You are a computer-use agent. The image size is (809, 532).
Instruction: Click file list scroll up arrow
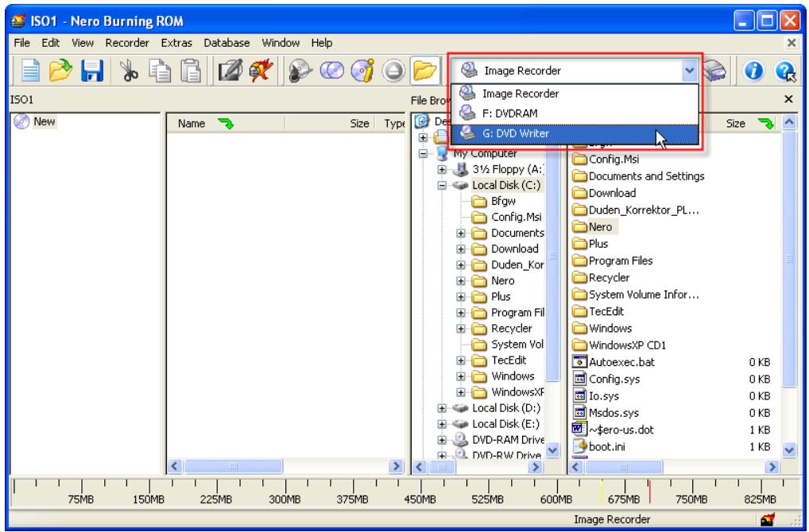pos(789,123)
